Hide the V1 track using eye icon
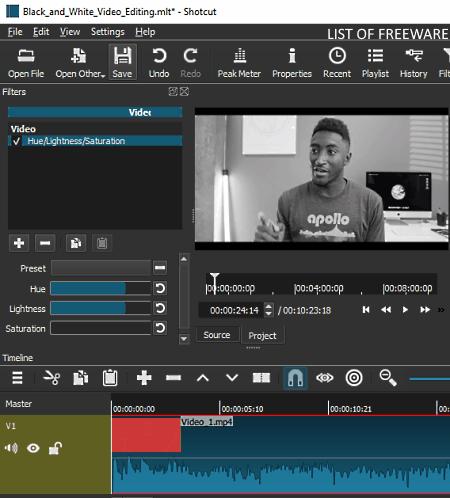Image resolution: width=450 pixels, height=498 pixels. [x=33, y=448]
